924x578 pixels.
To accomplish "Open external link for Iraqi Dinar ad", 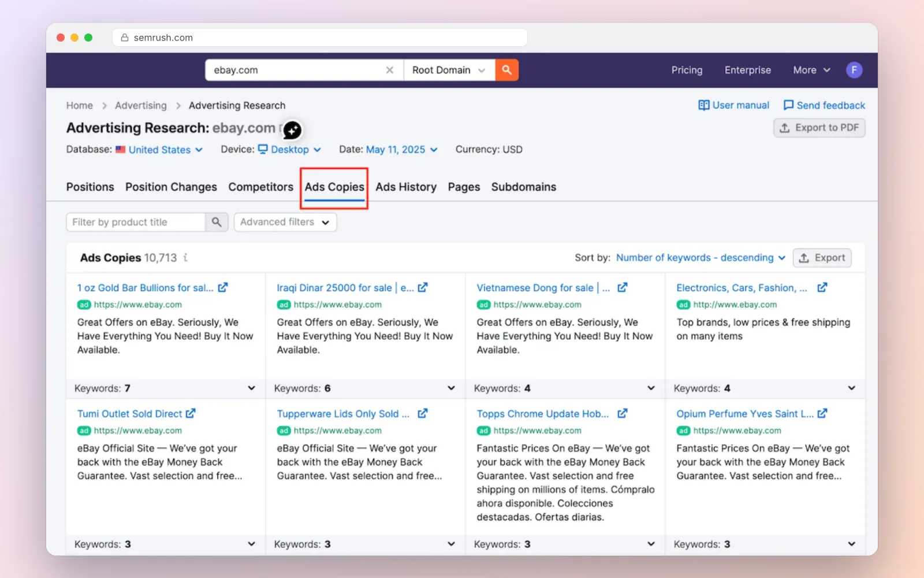I will (423, 287).
